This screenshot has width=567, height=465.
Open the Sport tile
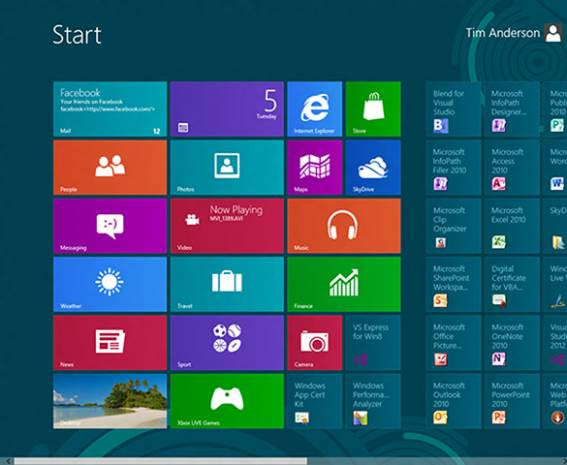[227, 343]
